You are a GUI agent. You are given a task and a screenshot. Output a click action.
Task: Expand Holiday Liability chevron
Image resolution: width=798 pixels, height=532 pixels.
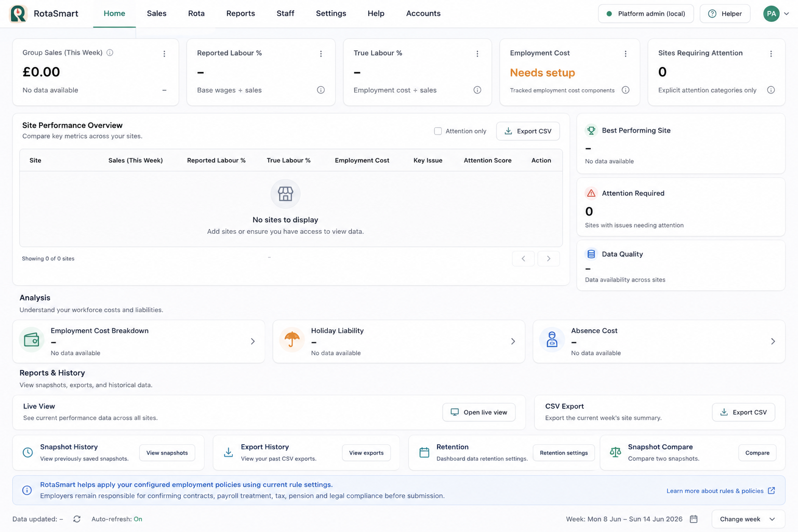(x=513, y=341)
